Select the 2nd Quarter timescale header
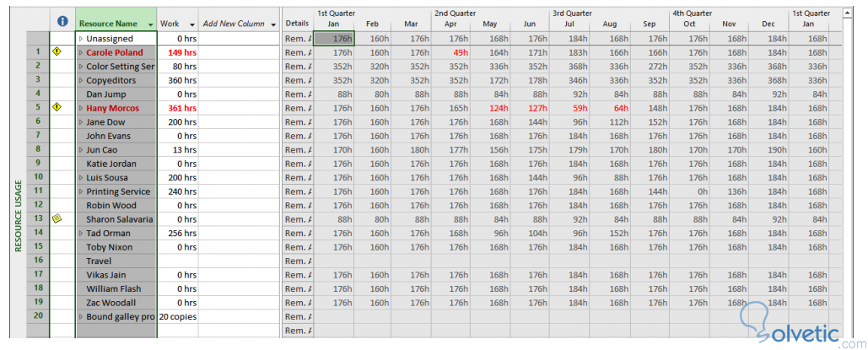Image resolution: width=868 pixels, height=350 pixels. point(456,13)
